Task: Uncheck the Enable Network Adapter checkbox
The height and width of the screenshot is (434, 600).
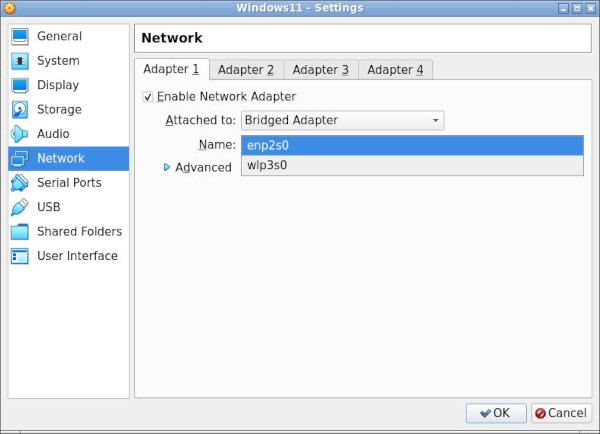Action: tap(148, 97)
